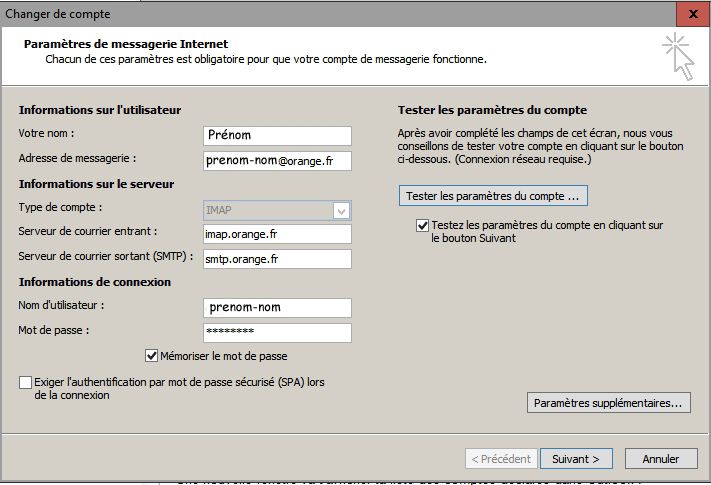
Task: Focus the Nom d'utilisateur field
Action: pos(276,307)
